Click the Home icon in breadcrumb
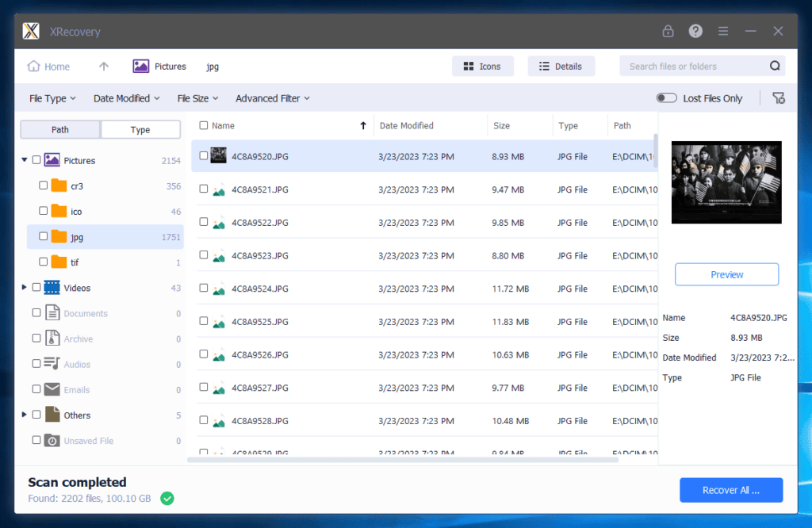 coord(34,67)
